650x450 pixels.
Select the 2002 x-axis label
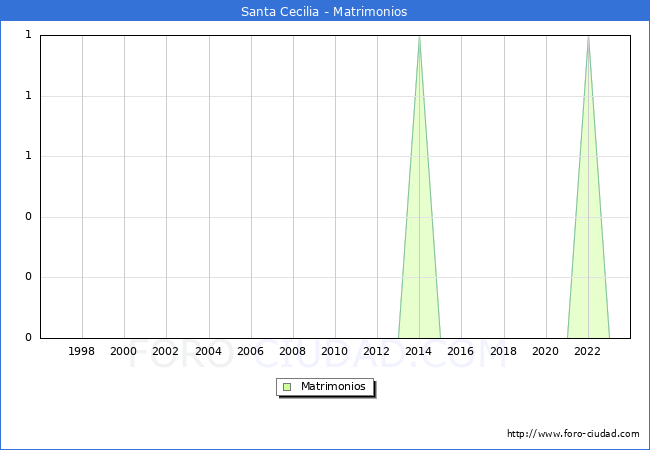click(165, 351)
